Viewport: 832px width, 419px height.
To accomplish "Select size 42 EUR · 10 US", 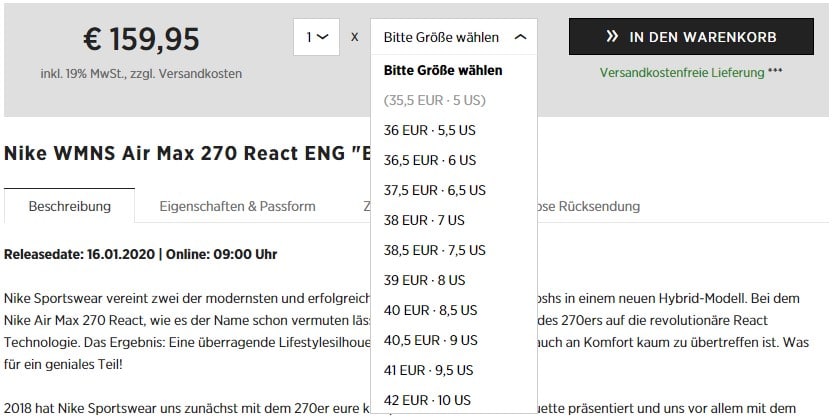I will coord(428,400).
